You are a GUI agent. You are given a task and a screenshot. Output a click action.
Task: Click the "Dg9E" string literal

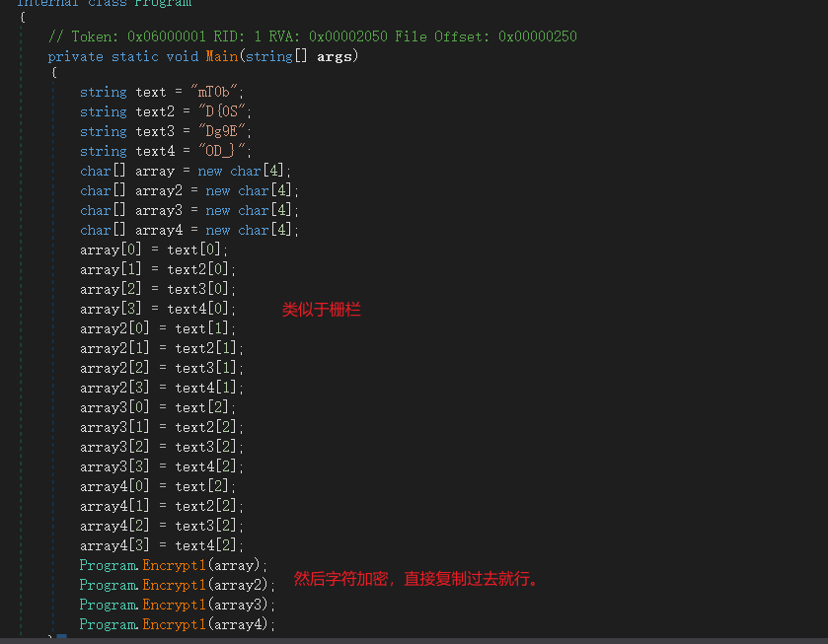click(223, 131)
